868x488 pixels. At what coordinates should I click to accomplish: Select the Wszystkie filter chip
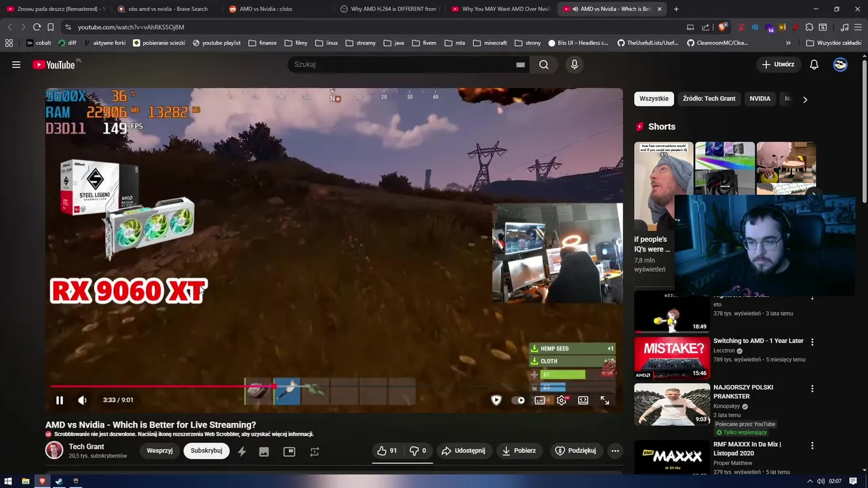[654, 99]
